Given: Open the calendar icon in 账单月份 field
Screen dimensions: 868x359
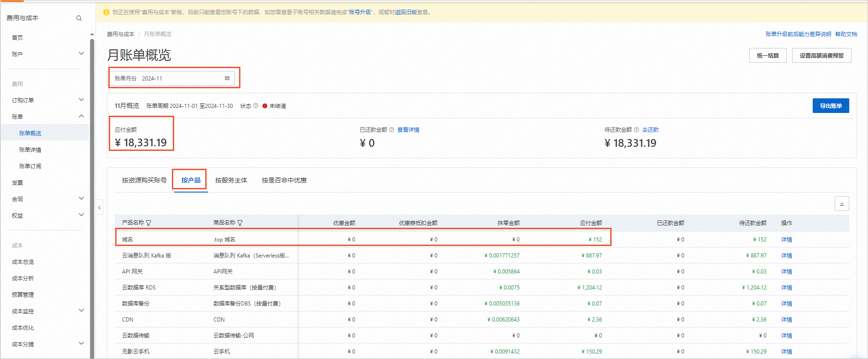Looking at the screenshot, I should point(227,78).
